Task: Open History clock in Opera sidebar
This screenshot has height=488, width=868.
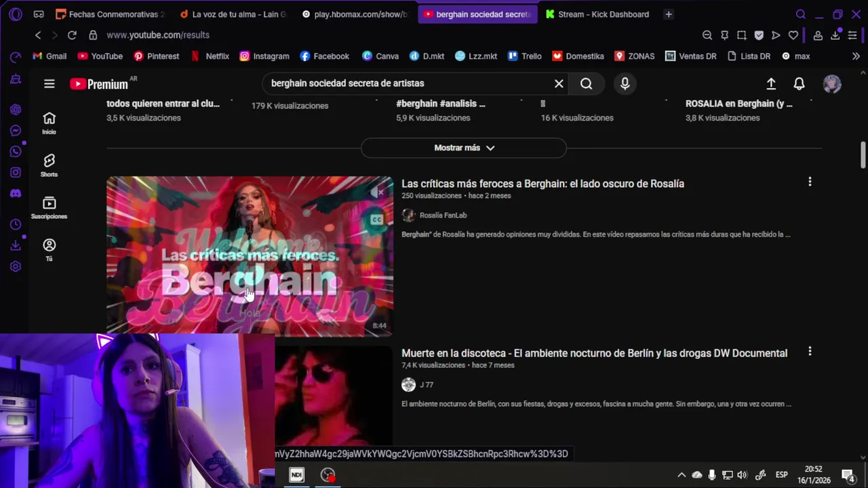Action: pyautogui.click(x=15, y=224)
